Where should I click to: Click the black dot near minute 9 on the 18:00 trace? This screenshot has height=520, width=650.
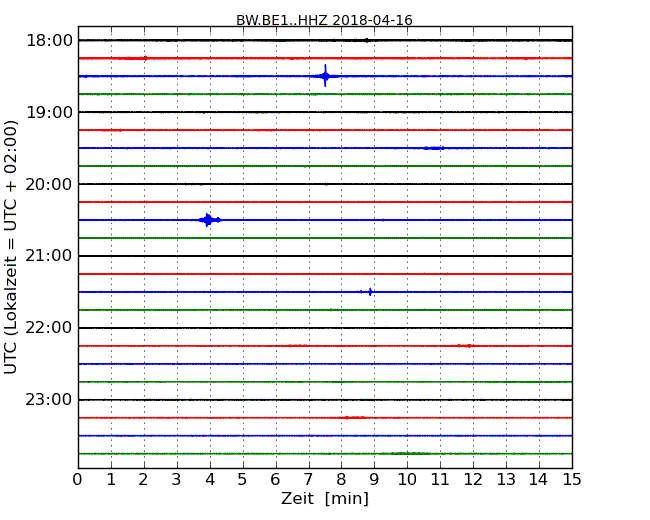click(366, 40)
